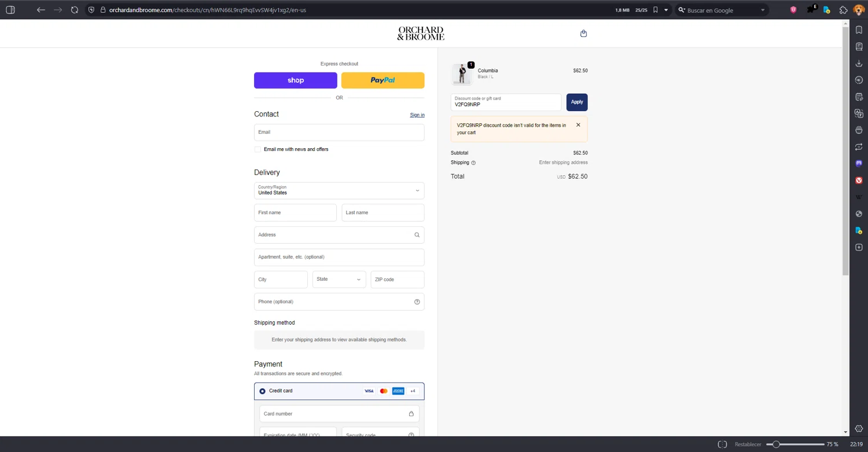Image resolution: width=868 pixels, height=452 pixels.
Task: Focus the Buscar en Google search field
Action: pos(721,10)
